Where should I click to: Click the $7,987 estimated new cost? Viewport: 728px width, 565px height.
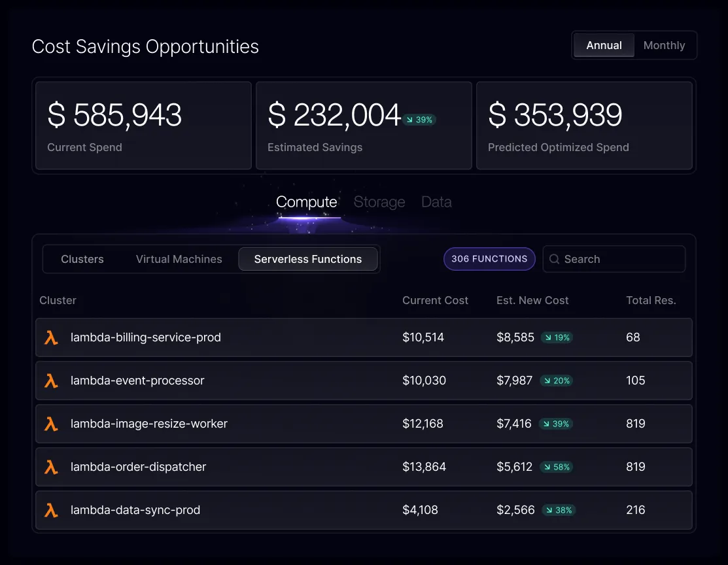pos(514,381)
